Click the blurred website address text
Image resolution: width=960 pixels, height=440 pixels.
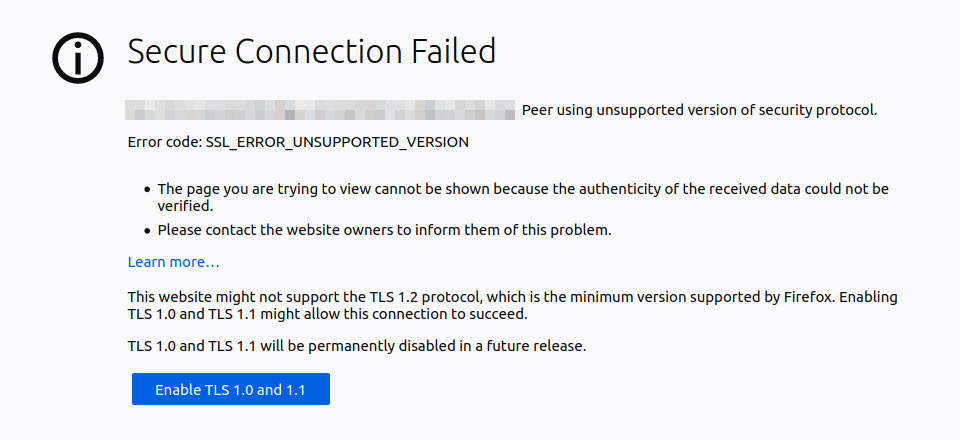pos(320,109)
